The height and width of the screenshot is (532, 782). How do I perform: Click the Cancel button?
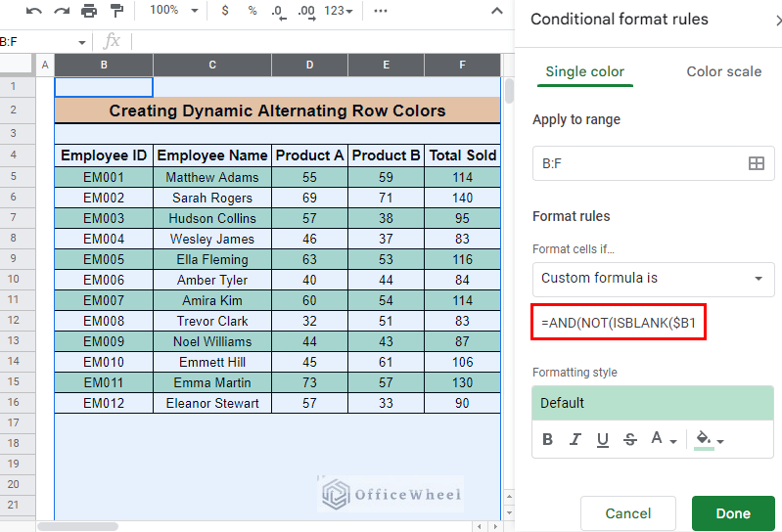click(628, 513)
